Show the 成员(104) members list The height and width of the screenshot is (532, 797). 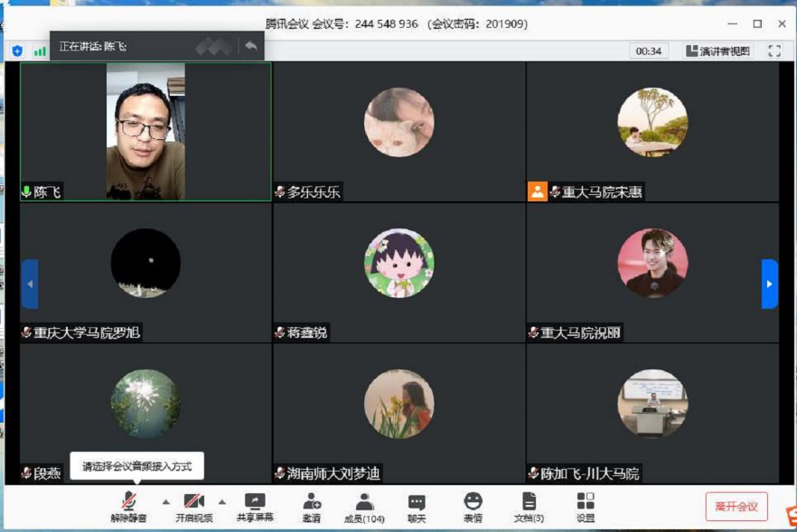click(x=364, y=507)
